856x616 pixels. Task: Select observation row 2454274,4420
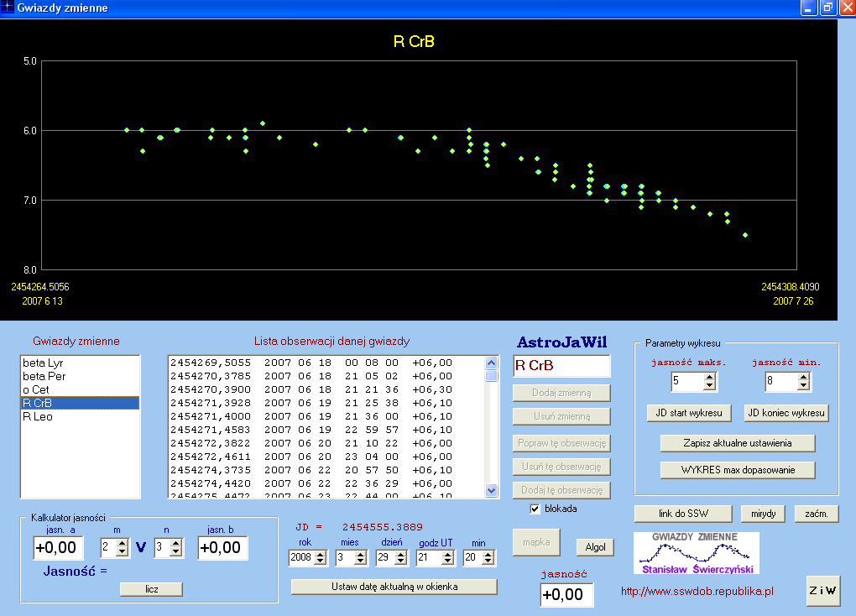326,483
